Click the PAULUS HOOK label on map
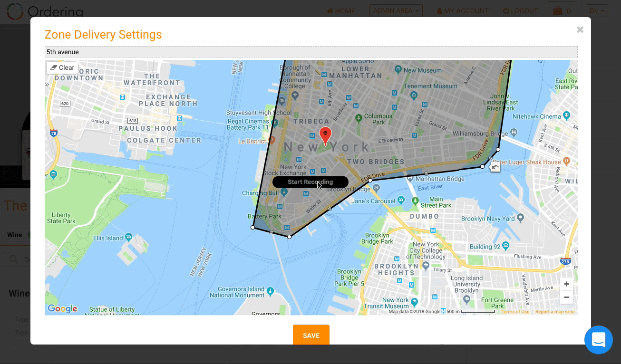 point(148,128)
